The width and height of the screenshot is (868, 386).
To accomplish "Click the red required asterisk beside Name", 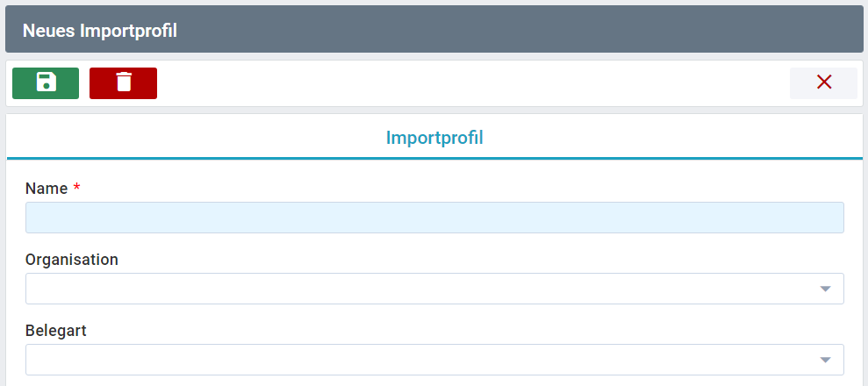I will [77, 188].
